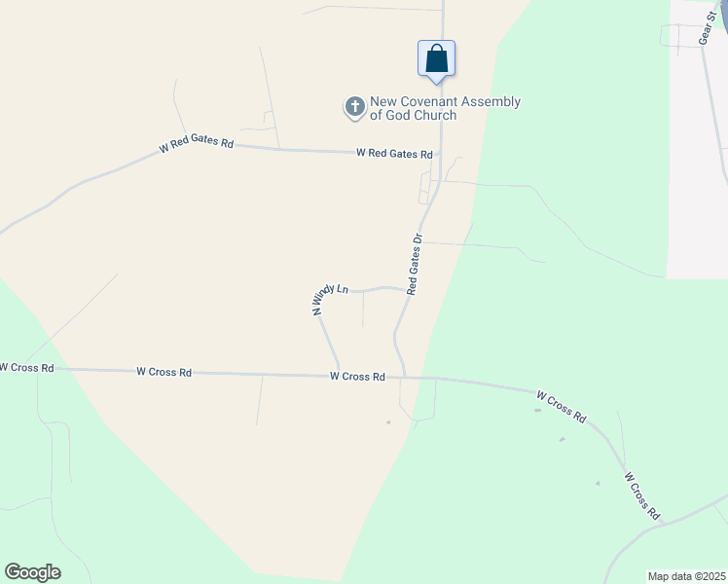
Task: Select the W Cross Rd label at the bottom right
Action: (x=642, y=495)
